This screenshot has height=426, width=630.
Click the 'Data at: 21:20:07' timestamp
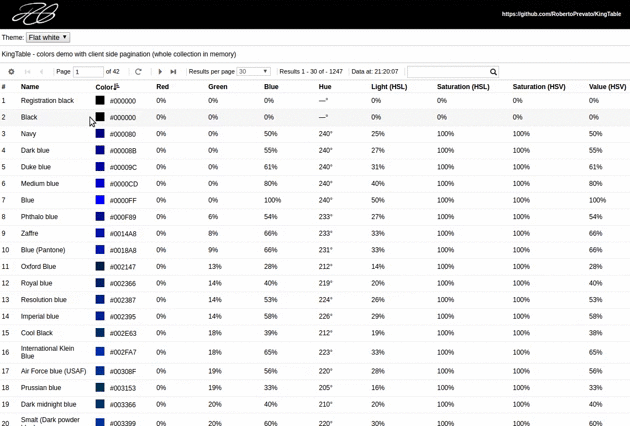375,72
